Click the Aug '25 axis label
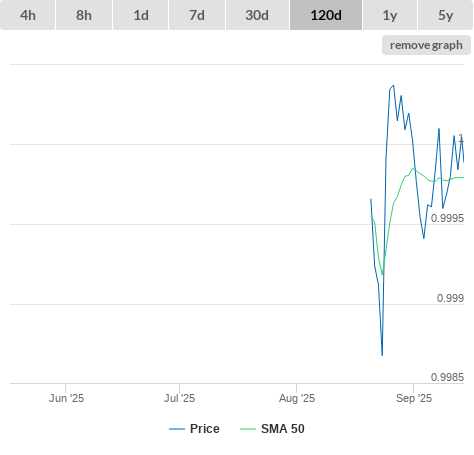The image size is (474, 455). coord(297,398)
